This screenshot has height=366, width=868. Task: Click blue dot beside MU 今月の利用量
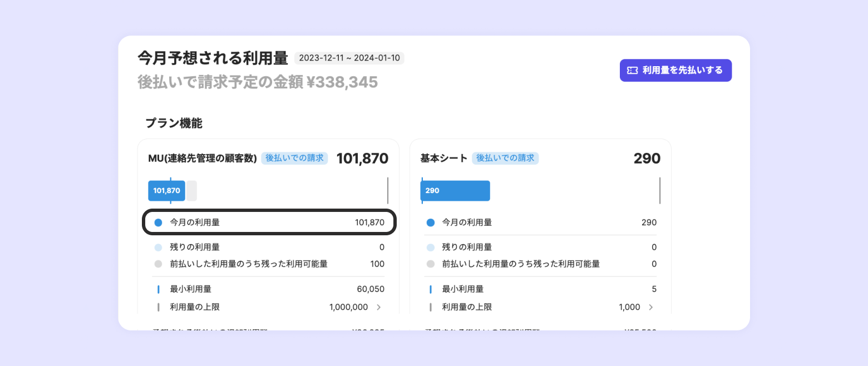click(158, 222)
